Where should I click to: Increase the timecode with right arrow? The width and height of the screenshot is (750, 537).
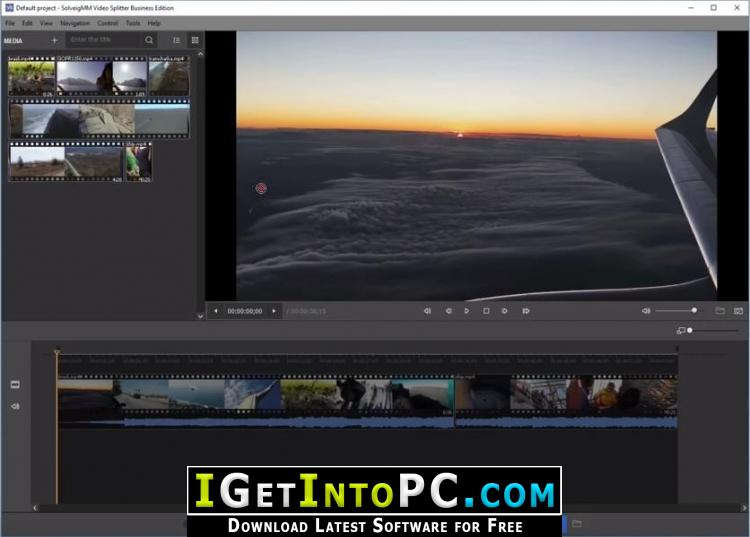pyautogui.click(x=274, y=311)
